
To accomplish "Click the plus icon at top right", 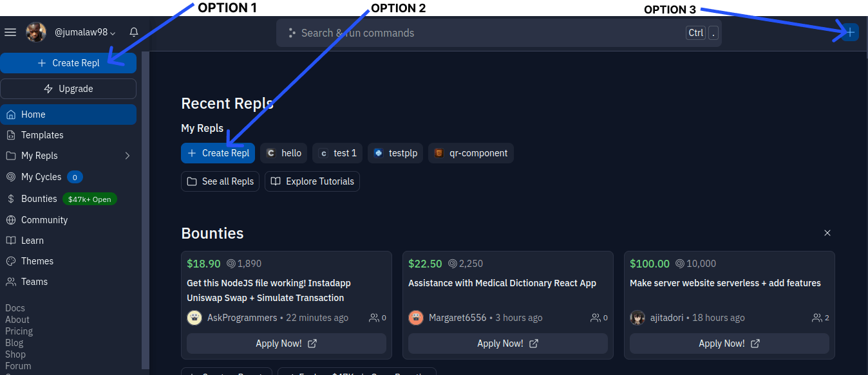I will point(850,32).
